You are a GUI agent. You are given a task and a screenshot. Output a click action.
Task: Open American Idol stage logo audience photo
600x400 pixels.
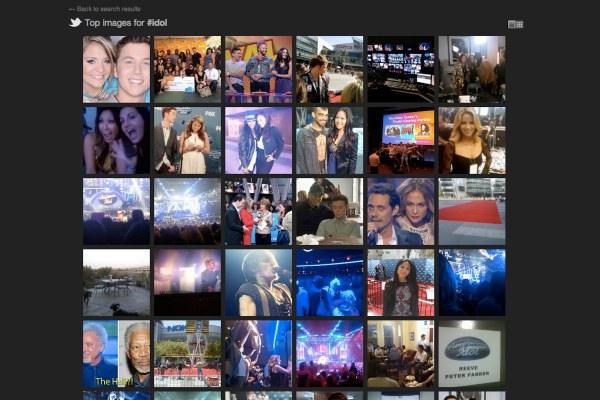(116, 211)
